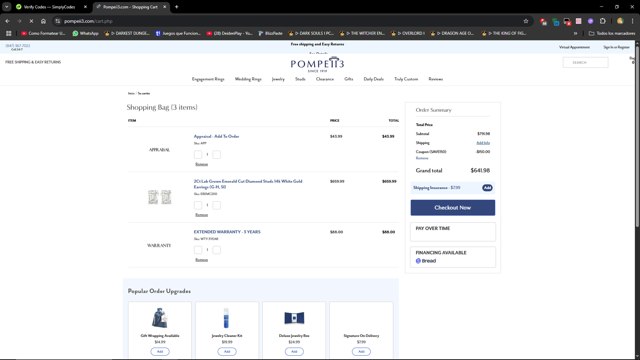The height and width of the screenshot is (360, 640).
Task: Open Virtual Appointment link
Action: [x=574, y=47]
